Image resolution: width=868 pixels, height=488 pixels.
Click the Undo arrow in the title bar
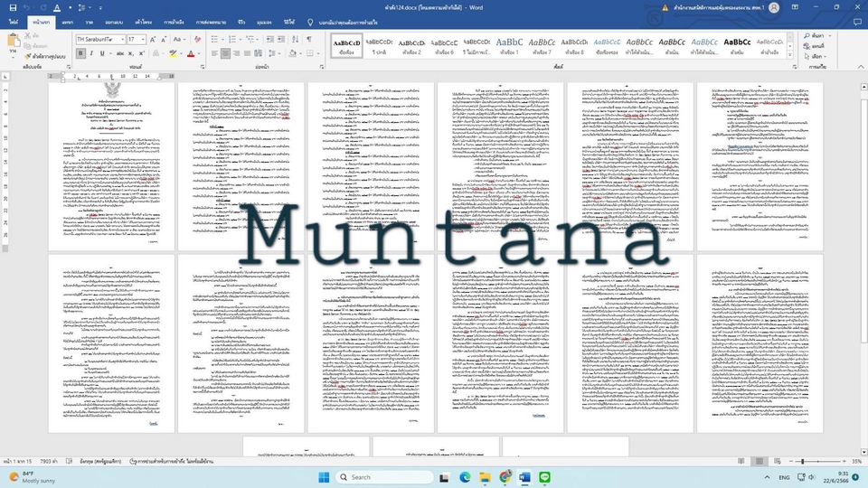(26, 8)
